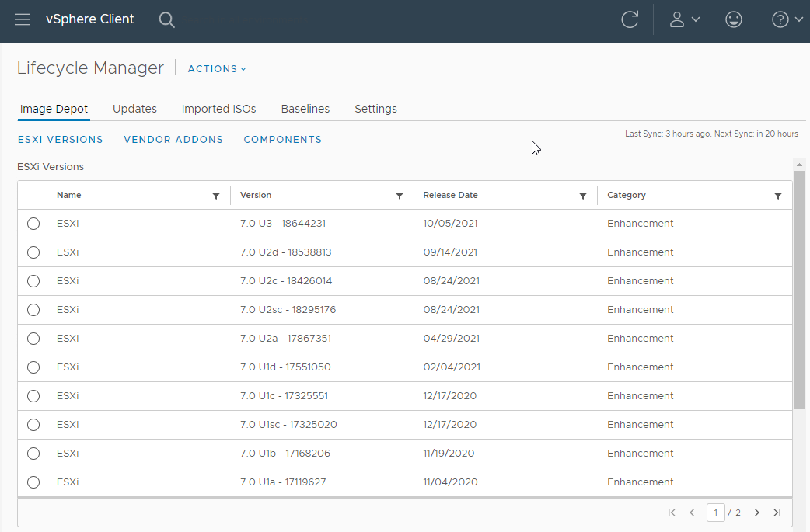Jump to ESXI VERSIONS section
The image size is (810, 532).
coord(61,139)
